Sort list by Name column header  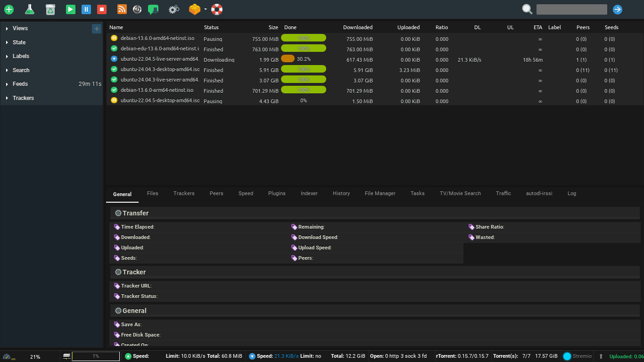[116, 27]
